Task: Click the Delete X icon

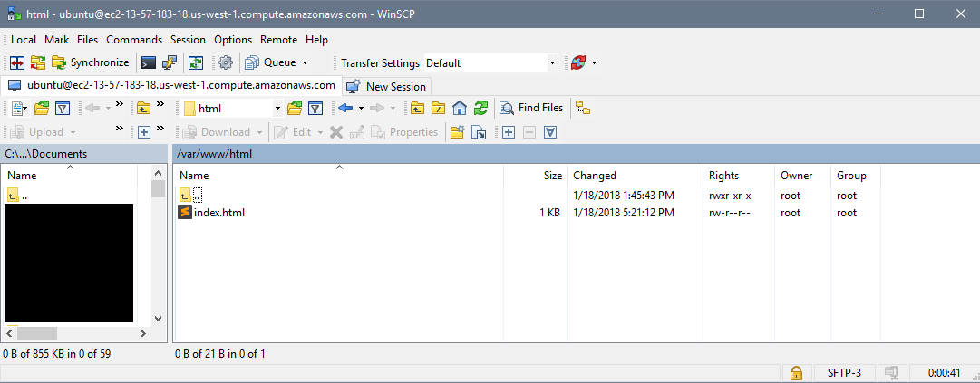Action: click(x=336, y=132)
